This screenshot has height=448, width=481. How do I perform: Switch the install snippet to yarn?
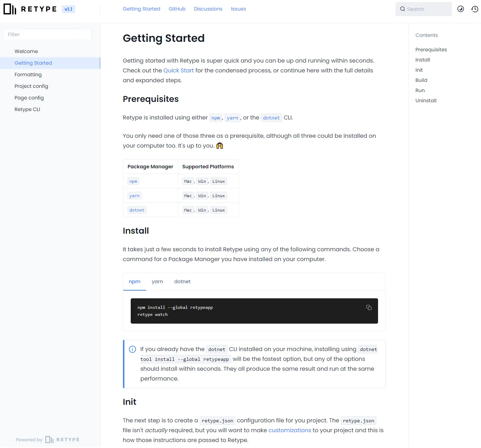pyautogui.click(x=157, y=281)
